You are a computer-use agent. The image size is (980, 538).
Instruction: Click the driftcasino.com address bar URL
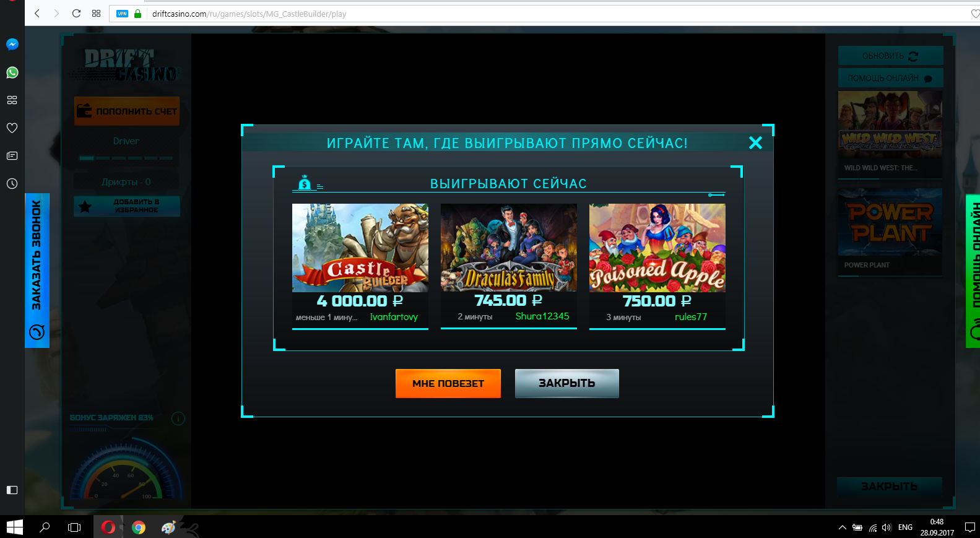tap(249, 14)
